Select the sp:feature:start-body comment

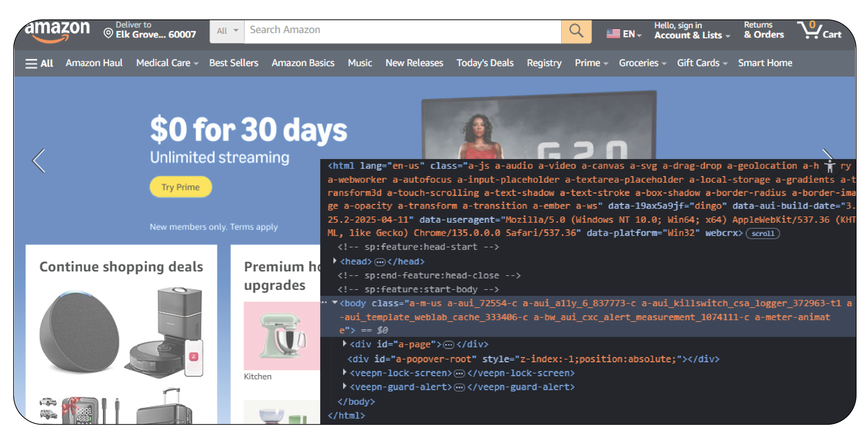[419, 290]
